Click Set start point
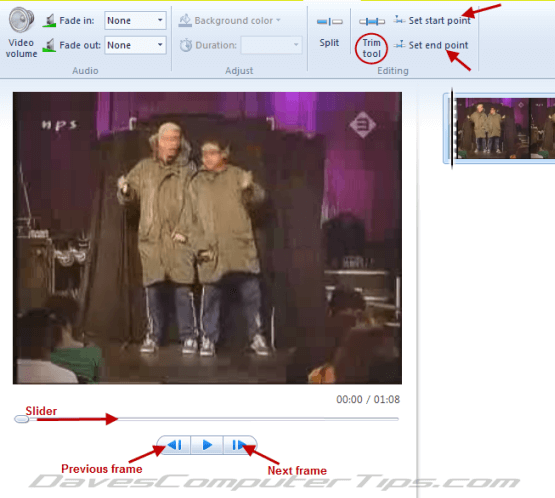This screenshot has width=555, height=498. click(440, 21)
